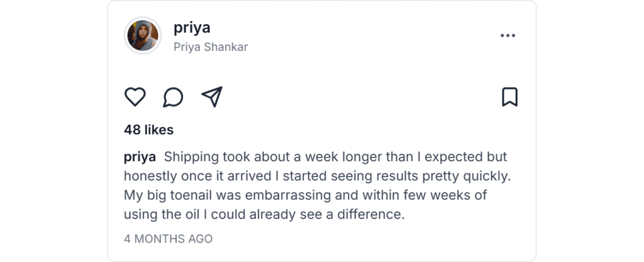Click last caption line starting "using the oil"
644x262 pixels.
(263, 214)
